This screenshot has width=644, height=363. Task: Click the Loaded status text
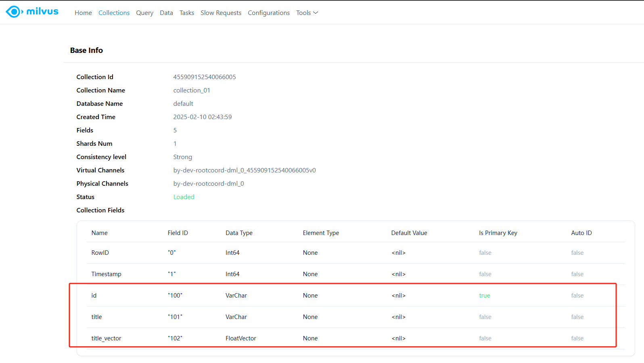pyautogui.click(x=184, y=197)
